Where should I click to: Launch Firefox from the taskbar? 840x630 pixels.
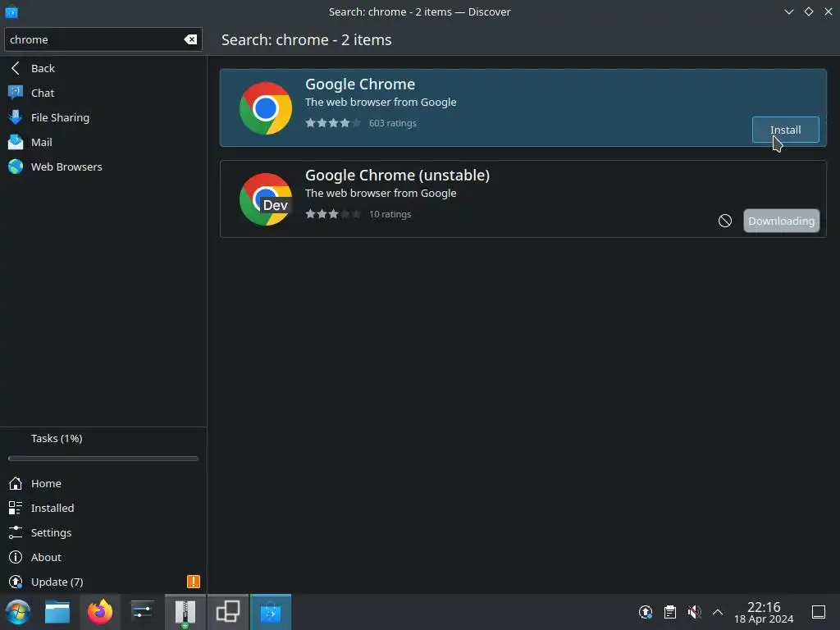[100, 612]
